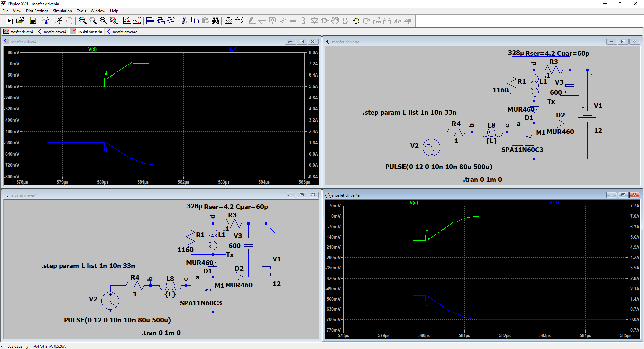
Task: Click Tile Windows horizontally icon
Action: coord(150,21)
